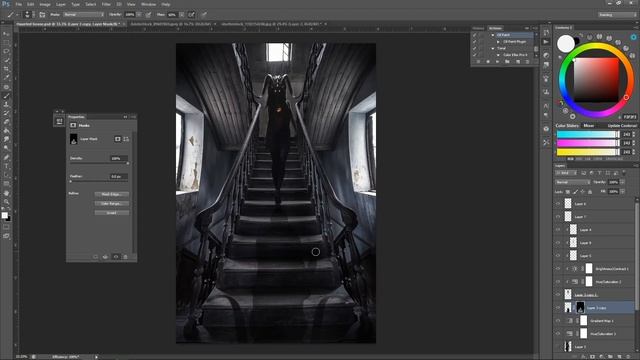Select the Path Selection tool
This screenshot has width=640, height=360.
coord(6,175)
